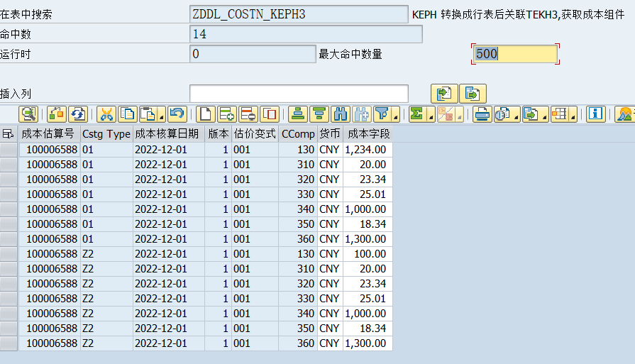Click the Delete row icon with minus
This screenshot has height=364, width=635.
(x=248, y=114)
